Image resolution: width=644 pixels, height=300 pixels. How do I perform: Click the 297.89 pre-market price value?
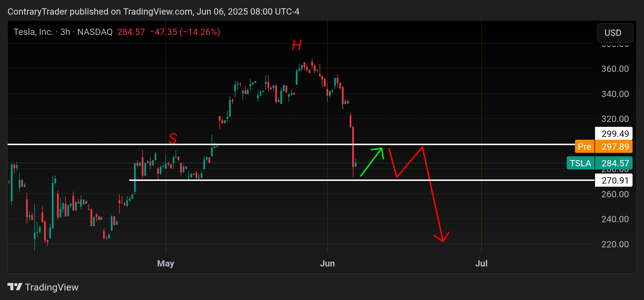[614, 147]
